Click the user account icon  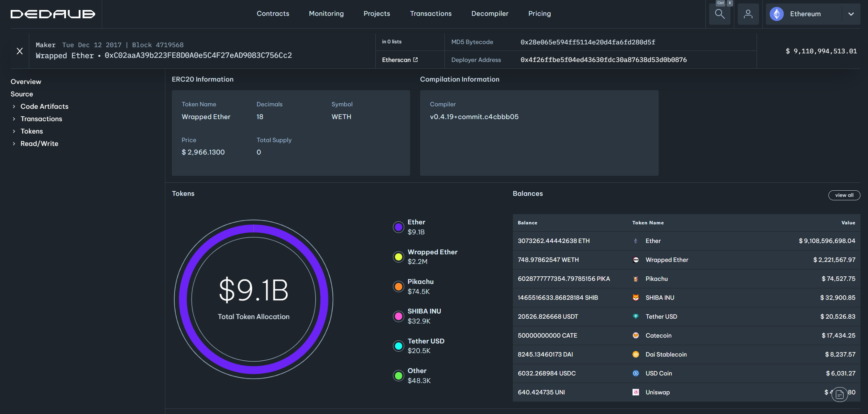pyautogui.click(x=748, y=14)
